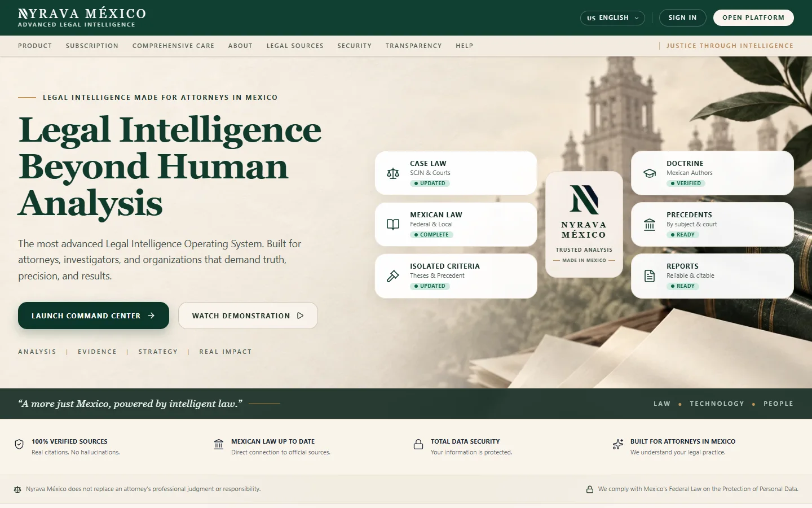This screenshot has height=508, width=812.
Task: Click the Precedents READY badge
Action: [x=683, y=235]
